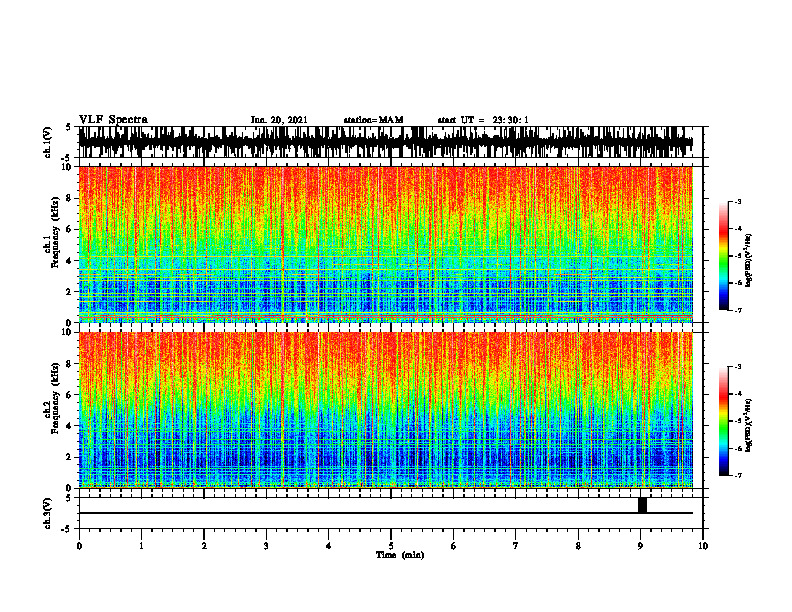792x612 pixels.
Task: Click the "5" voltage tick of ch.1 waveform
Action: [68, 127]
